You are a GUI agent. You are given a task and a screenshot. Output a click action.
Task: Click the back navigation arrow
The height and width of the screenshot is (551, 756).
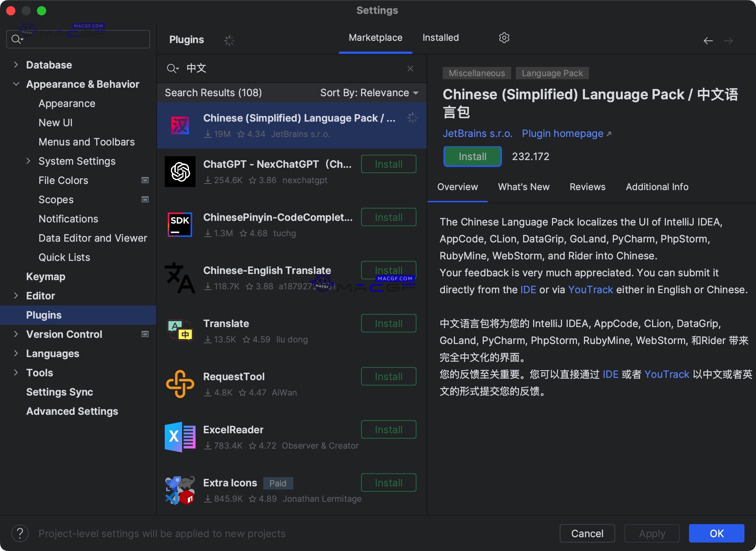[x=708, y=41]
